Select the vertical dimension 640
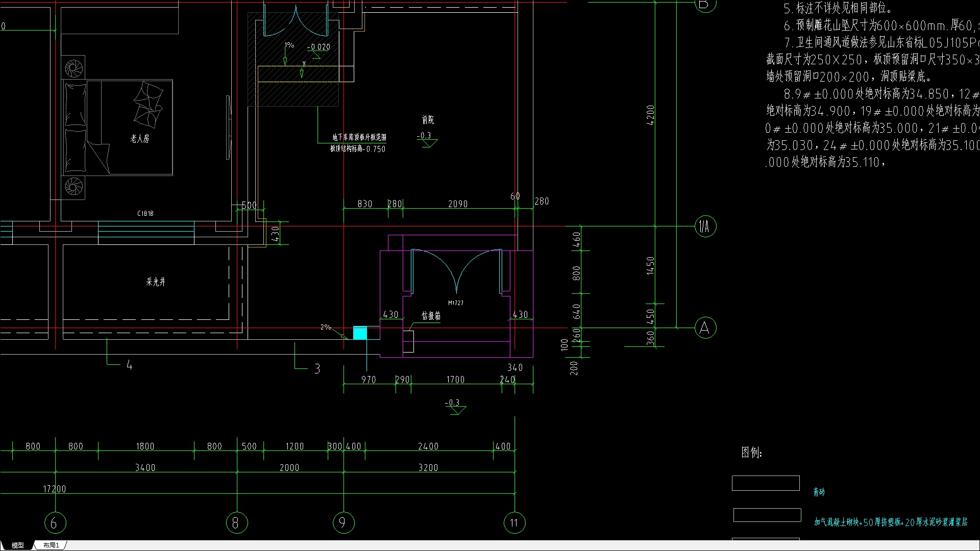Viewport: 980px width, 551px height. pyautogui.click(x=577, y=312)
